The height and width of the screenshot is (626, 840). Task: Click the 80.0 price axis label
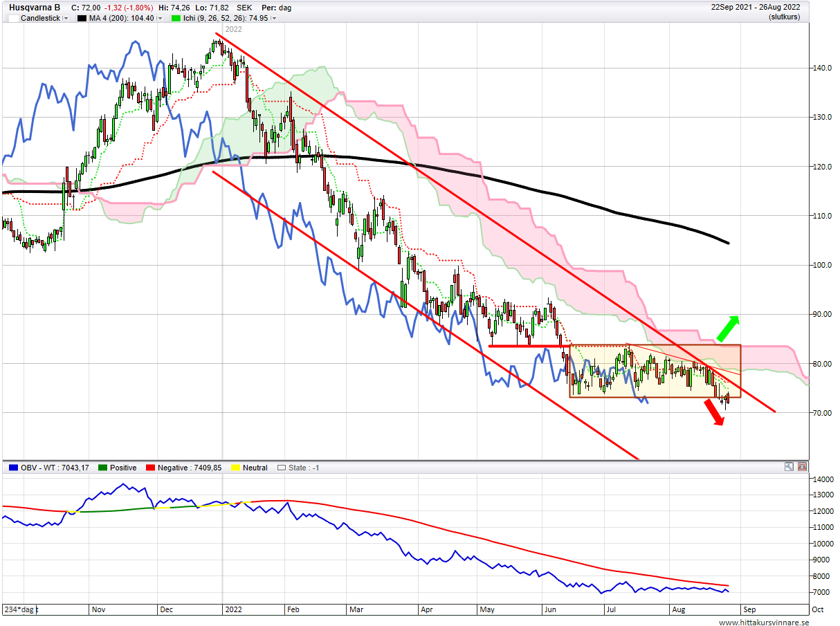pyautogui.click(x=822, y=364)
